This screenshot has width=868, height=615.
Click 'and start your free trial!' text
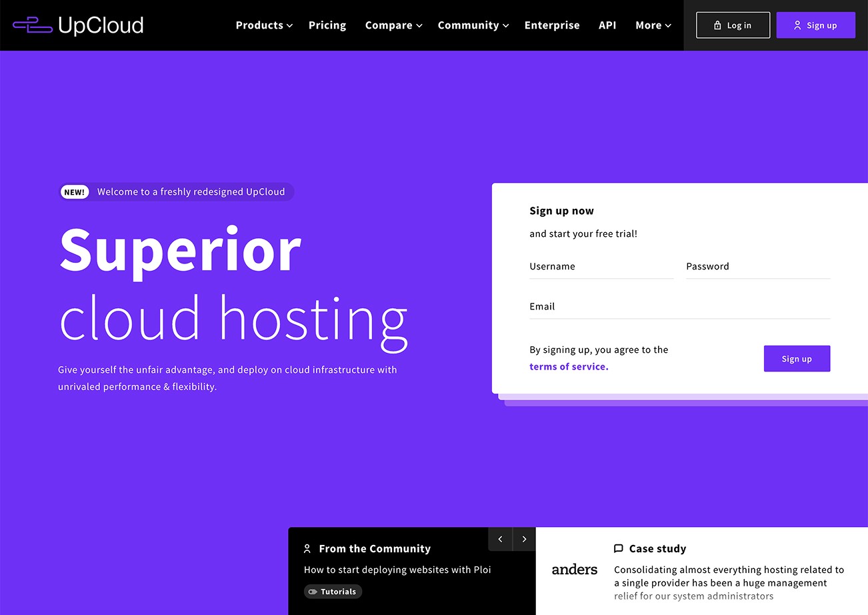tap(583, 234)
